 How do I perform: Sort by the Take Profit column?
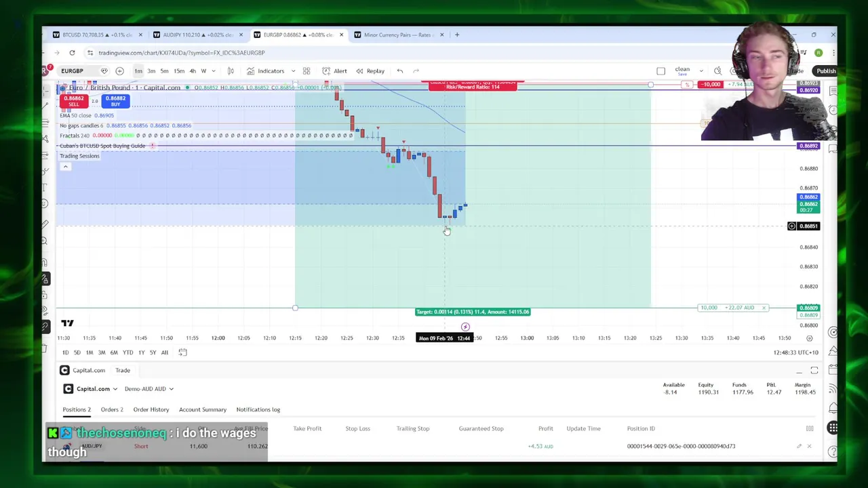point(307,428)
